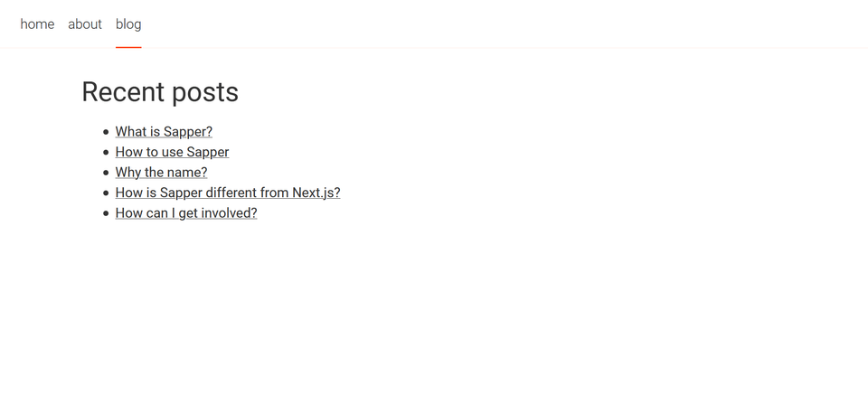Open the 'Why the name?' post

161,173
